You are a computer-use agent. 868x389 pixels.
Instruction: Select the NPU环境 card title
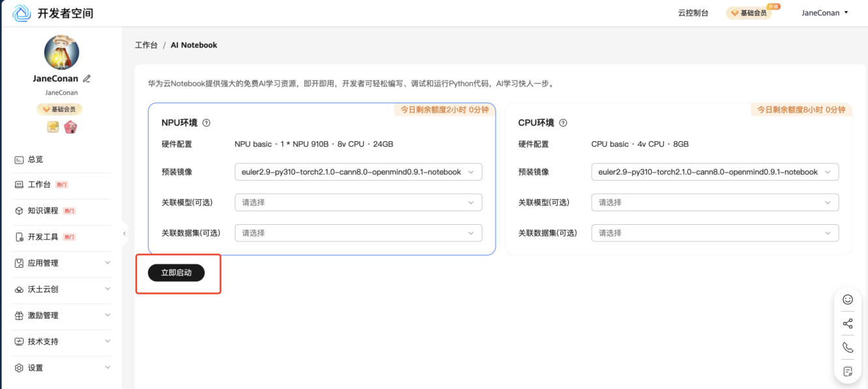[179, 122]
